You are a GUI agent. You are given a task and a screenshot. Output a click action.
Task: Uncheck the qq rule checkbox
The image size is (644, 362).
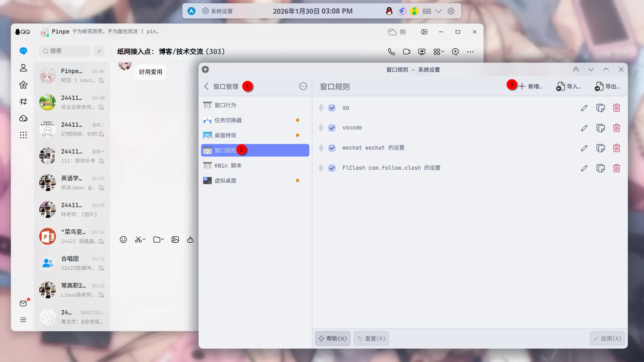click(332, 108)
